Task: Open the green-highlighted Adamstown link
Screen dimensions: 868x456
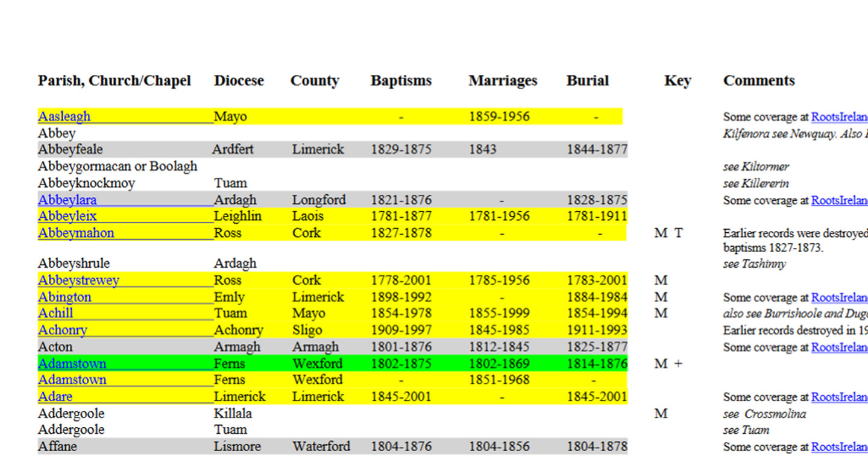Action: click(x=72, y=364)
